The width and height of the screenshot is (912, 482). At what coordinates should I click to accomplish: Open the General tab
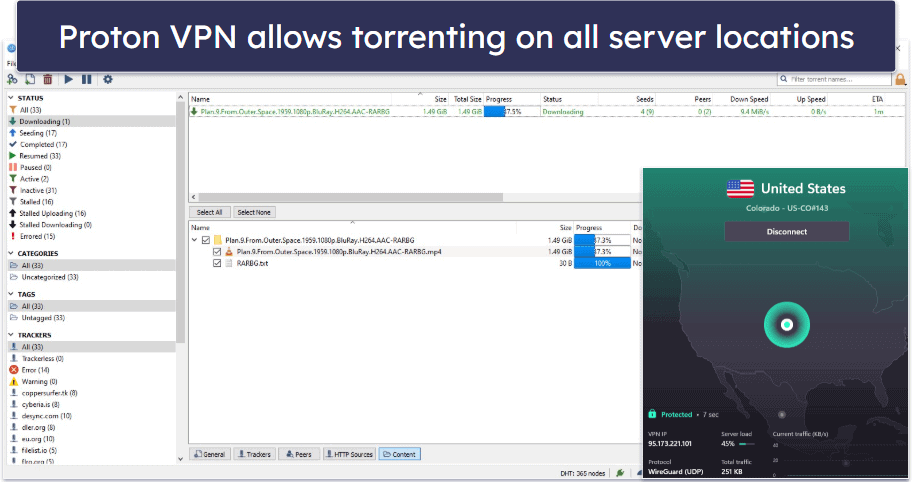click(209, 454)
